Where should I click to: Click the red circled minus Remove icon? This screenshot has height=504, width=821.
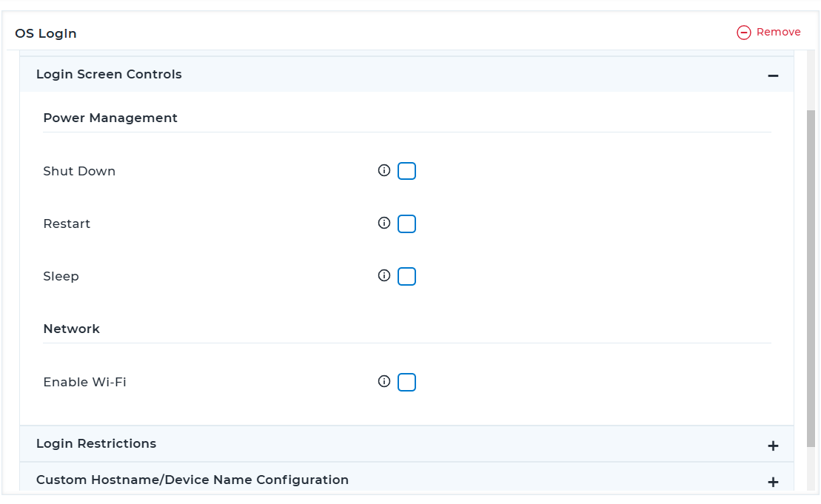pos(743,33)
